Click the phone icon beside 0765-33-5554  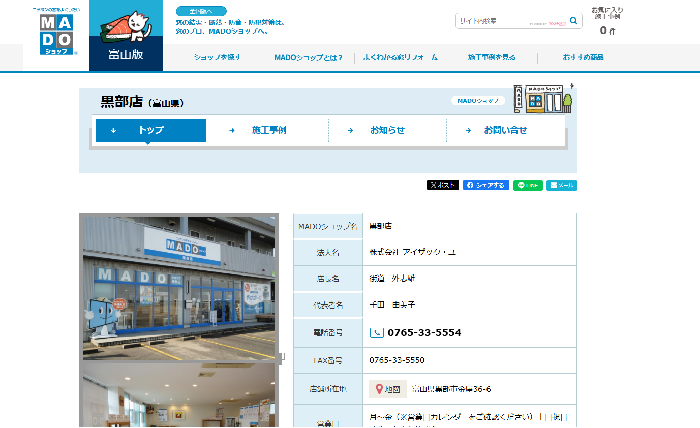(x=377, y=332)
